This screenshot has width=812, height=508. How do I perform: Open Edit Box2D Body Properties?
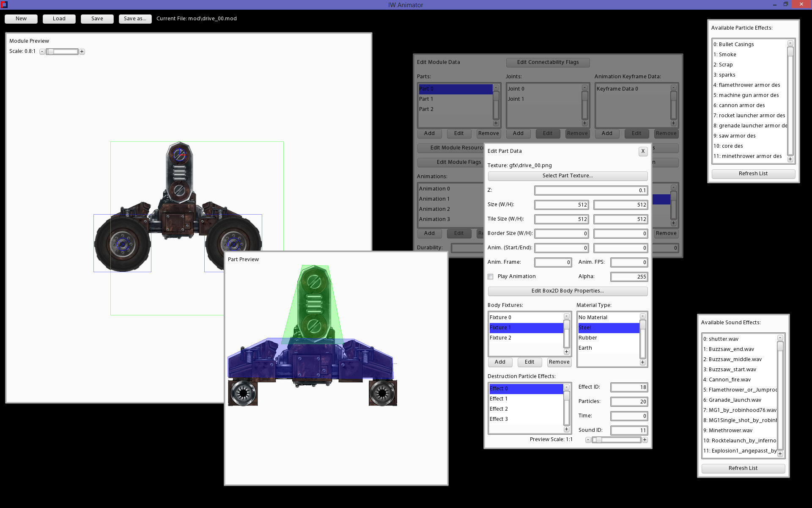[568, 291]
